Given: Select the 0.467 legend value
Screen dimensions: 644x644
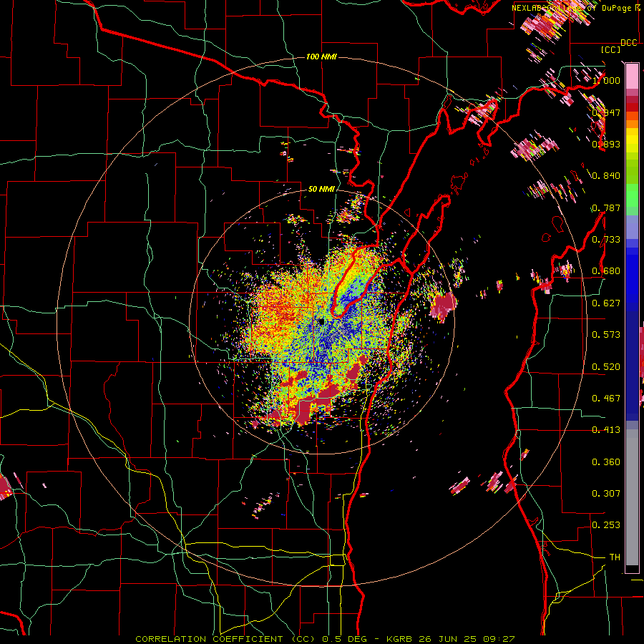Looking at the screenshot, I should (x=606, y=399).
